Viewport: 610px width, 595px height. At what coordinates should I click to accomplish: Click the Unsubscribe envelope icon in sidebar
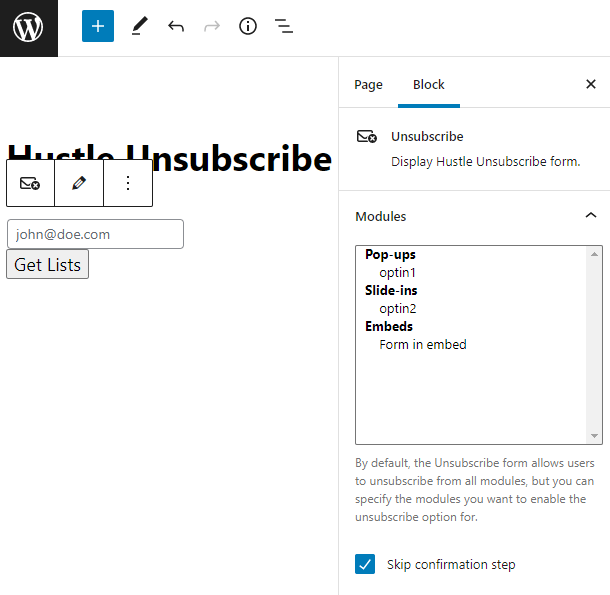(x=366, y=137)
